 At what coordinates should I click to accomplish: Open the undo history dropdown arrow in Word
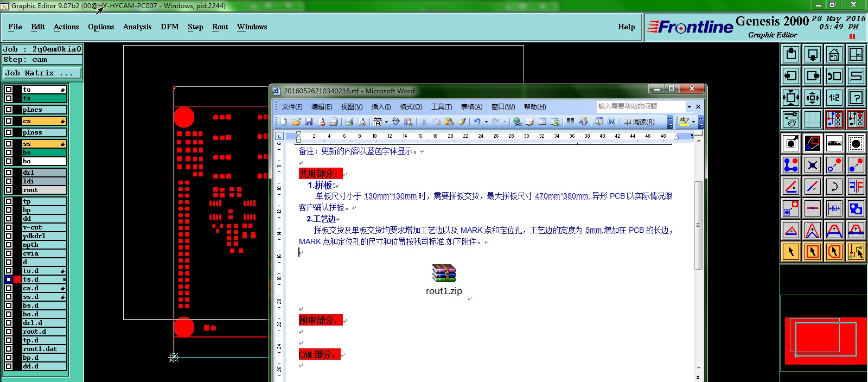pos(486,122)
